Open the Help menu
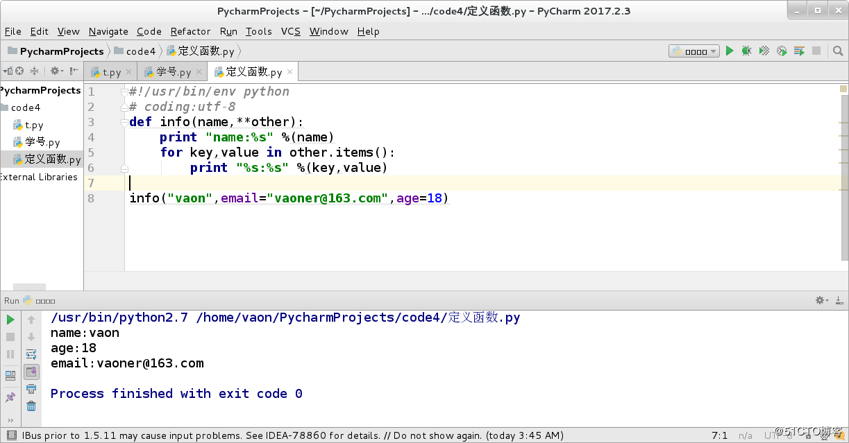The width and height of the screenshot is (849, 443). pos(368,31)
